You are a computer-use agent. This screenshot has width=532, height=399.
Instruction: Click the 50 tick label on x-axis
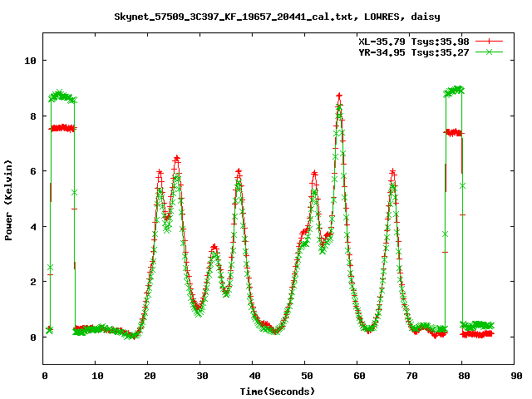(x=305, y=376)
